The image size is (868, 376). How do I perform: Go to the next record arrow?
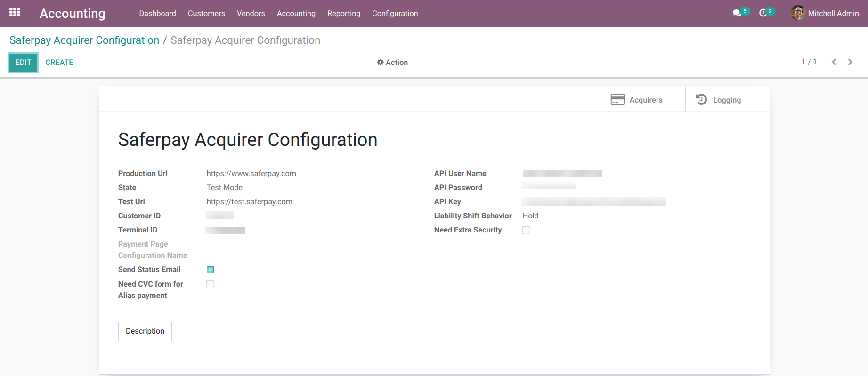(x=850, y=62)
